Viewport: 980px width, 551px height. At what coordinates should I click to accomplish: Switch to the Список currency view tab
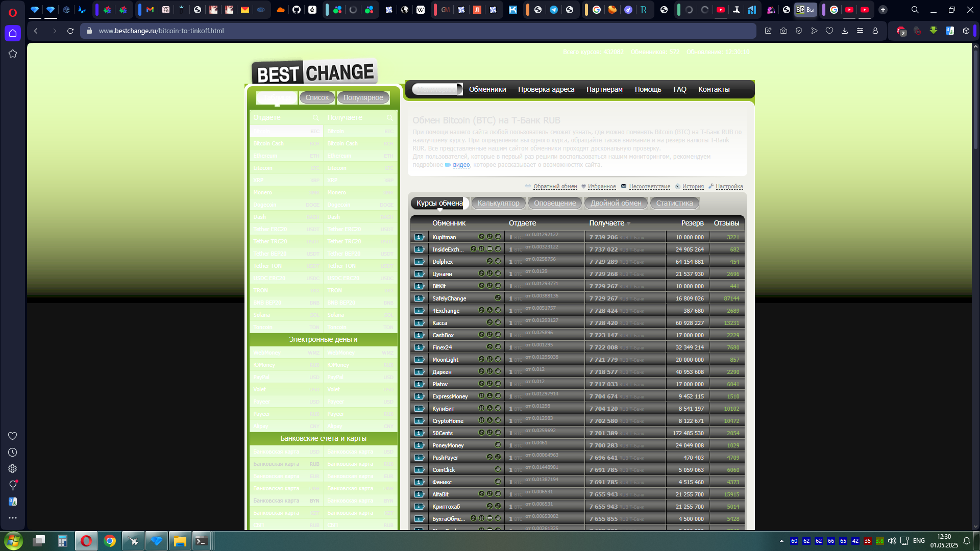[x=317, y=97]
